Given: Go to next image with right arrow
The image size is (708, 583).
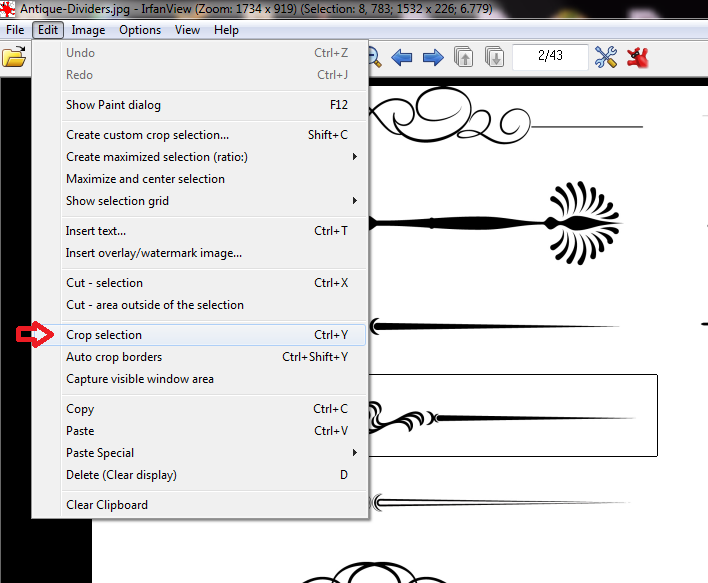Looking at the screenshot, I should [x=432, y=57].
